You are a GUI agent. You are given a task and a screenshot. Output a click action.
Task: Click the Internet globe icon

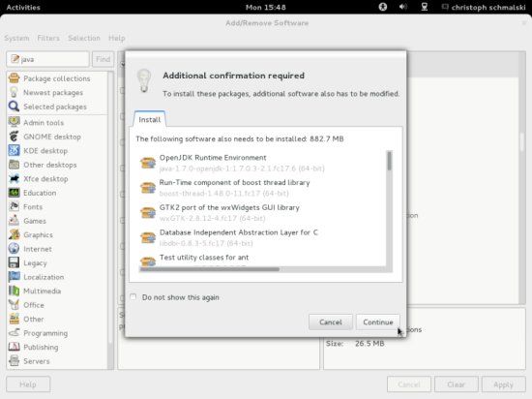click(14, 249)
